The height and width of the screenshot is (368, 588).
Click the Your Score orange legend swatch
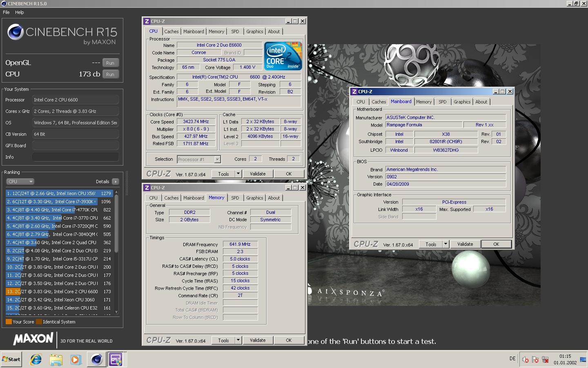click(x=9, y=322)
